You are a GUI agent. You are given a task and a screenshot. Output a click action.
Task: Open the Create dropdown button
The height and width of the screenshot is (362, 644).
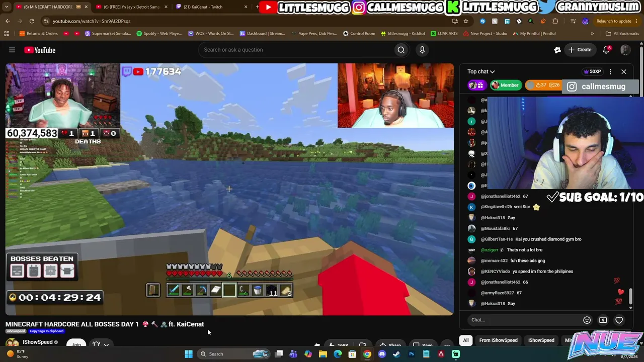coord(580,50)
